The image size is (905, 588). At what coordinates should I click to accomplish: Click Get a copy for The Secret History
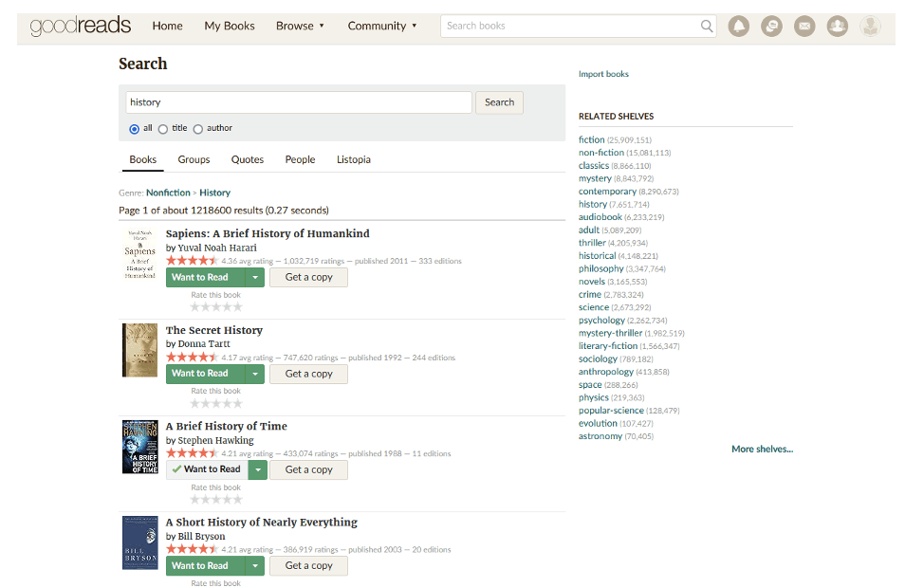309,374
